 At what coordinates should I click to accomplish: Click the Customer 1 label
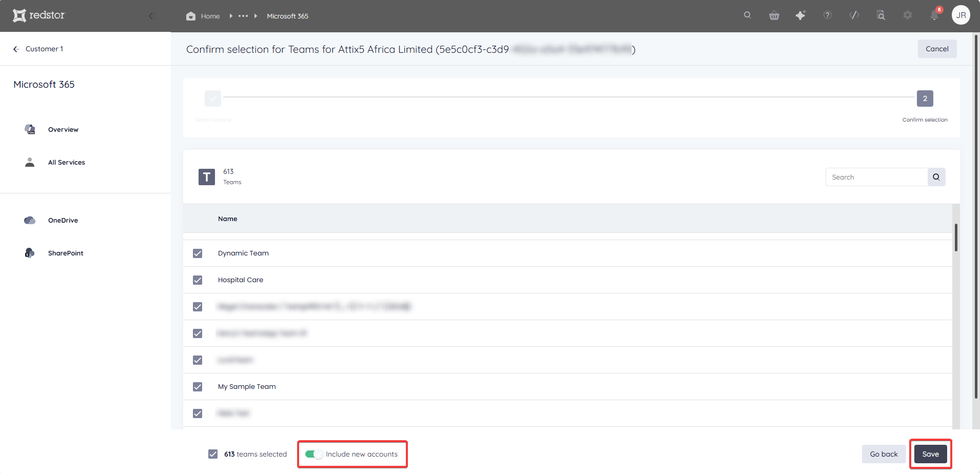click(x=44, y=49)
